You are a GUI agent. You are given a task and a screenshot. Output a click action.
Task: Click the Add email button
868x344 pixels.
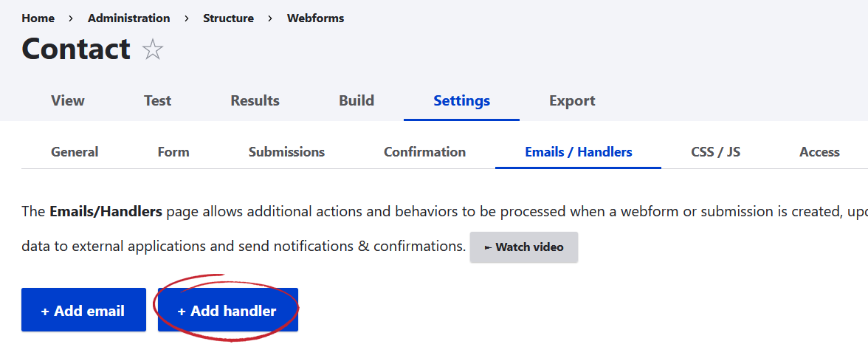click(83, 311)
